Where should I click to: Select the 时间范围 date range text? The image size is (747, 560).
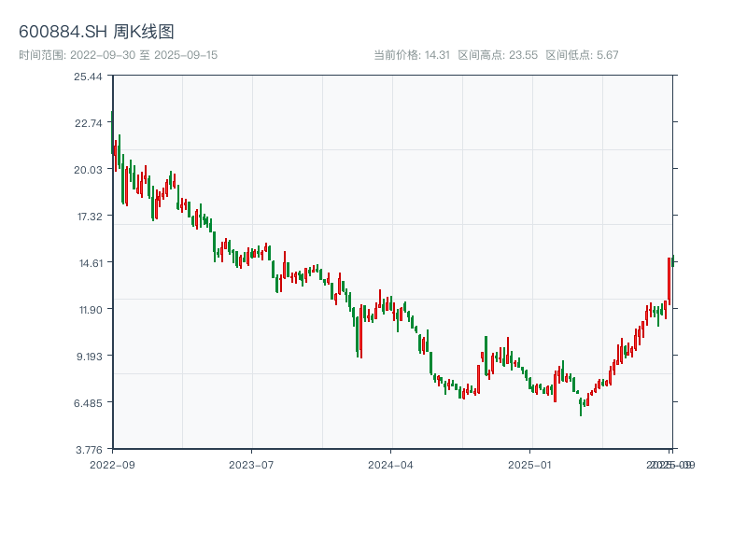119,55
